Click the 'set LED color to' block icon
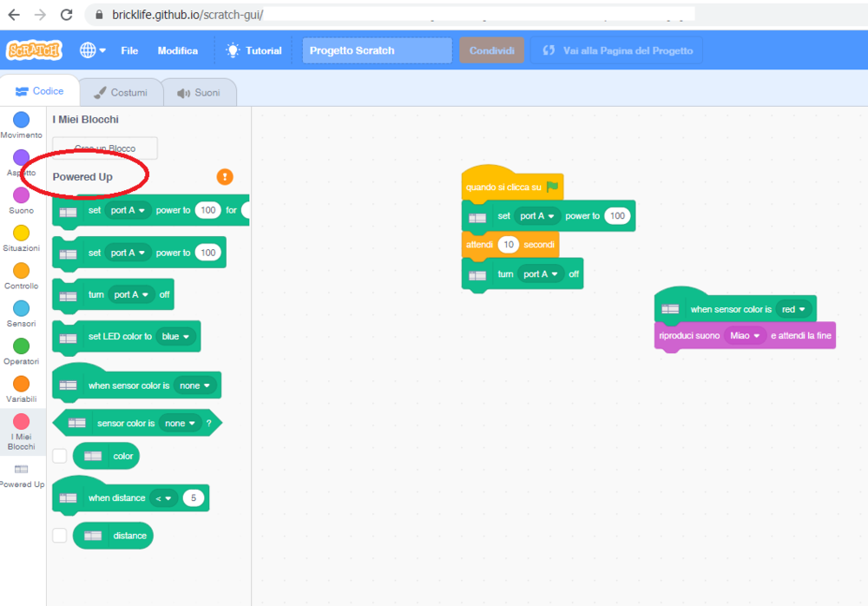Viewport: 868px width, 606px height. tap(68, 339)
